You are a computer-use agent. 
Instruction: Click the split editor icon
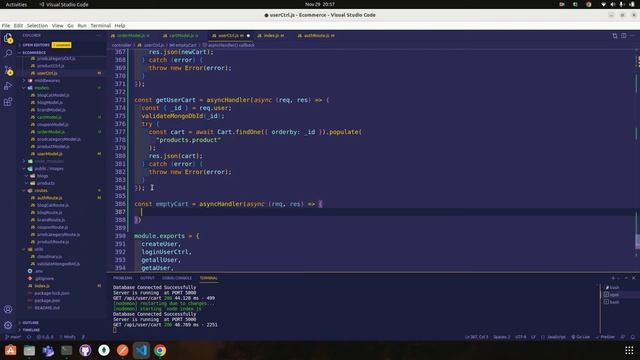pyautogui.click(x=624, y=36)
